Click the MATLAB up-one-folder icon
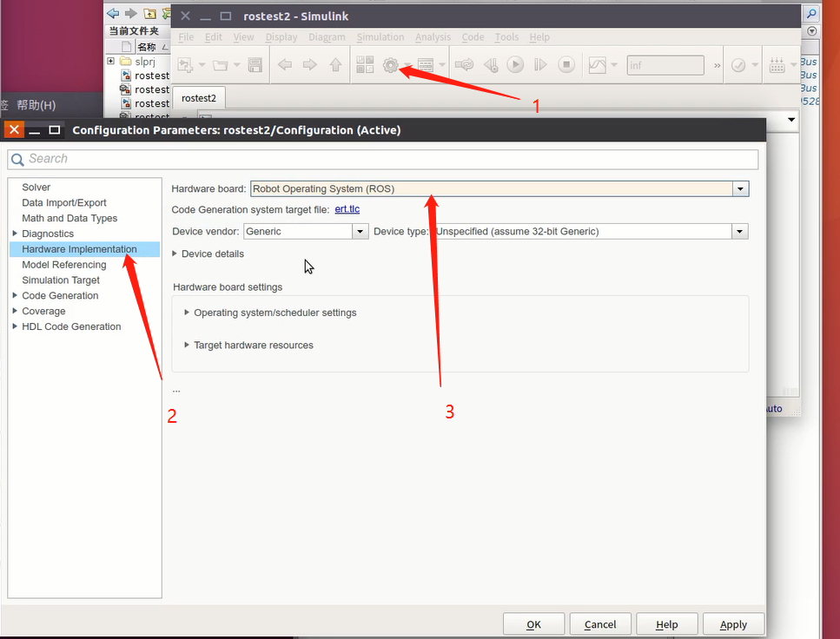Image resolution: width=840 pixels, height=639 pixels. (x=150, y=13)
